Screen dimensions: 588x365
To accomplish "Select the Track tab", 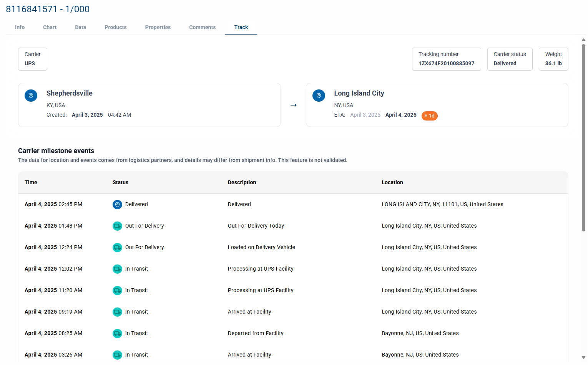I will point(241,27).
